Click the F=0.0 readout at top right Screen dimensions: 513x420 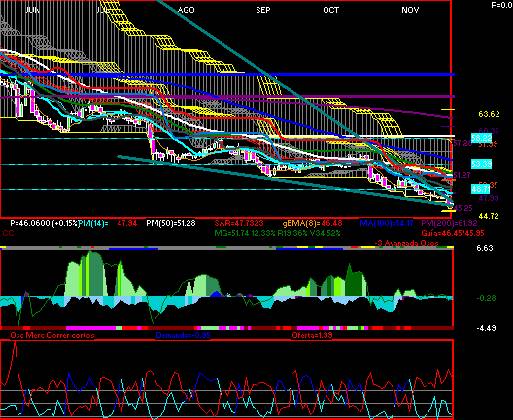tap(502, 5)
